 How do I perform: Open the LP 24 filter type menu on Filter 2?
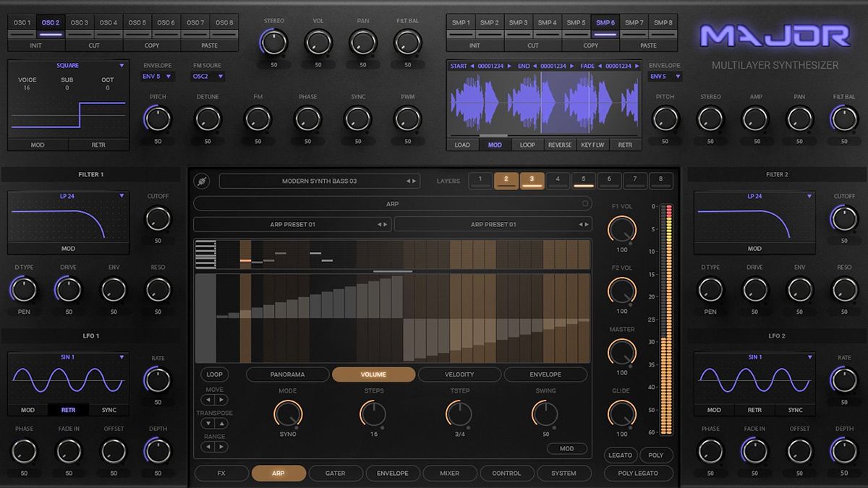(754, 196)
